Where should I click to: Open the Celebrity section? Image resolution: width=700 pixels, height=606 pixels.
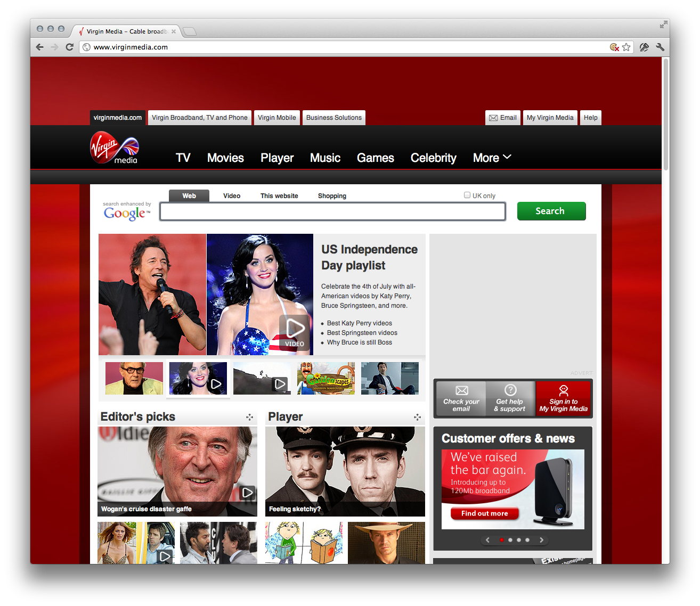click(x=434, y=158)
